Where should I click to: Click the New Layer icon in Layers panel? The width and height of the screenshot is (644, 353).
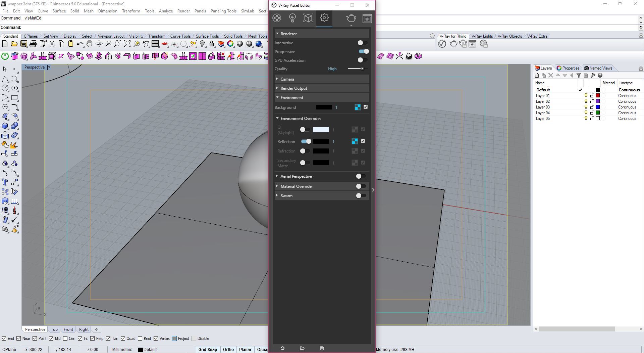click(537, 76)
